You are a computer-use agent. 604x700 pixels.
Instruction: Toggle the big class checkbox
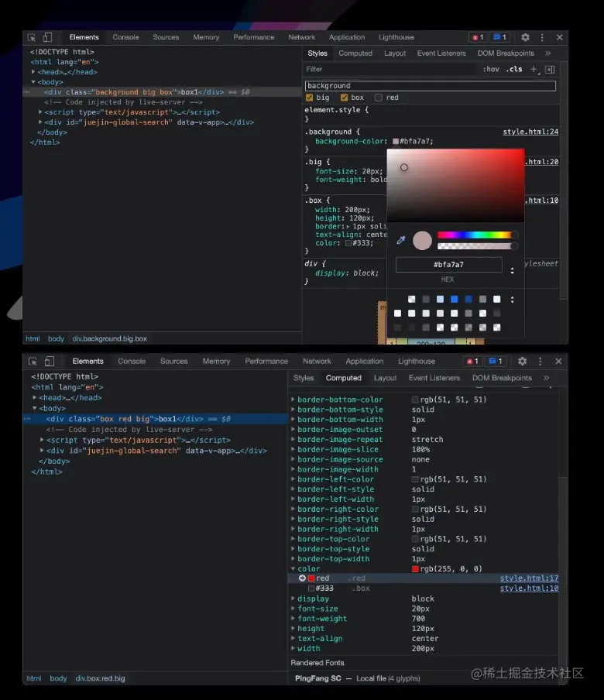(x=310, y=98)
